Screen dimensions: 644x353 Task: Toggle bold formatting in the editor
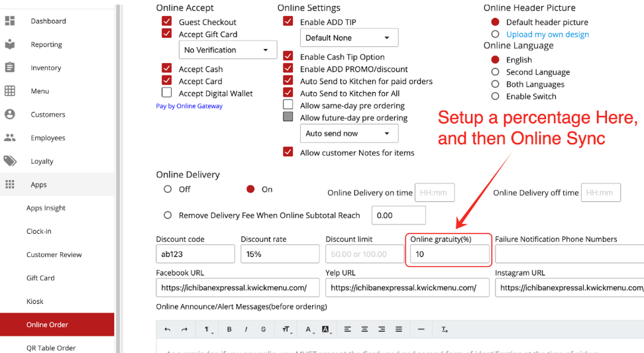tap(229, 329)
